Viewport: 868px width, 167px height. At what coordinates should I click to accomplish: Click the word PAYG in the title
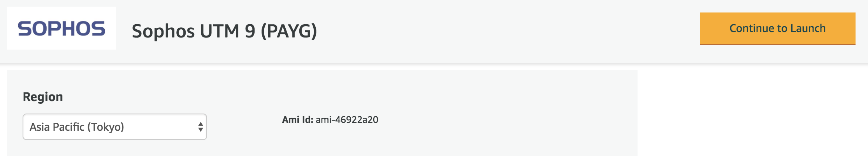pos(289,31)
